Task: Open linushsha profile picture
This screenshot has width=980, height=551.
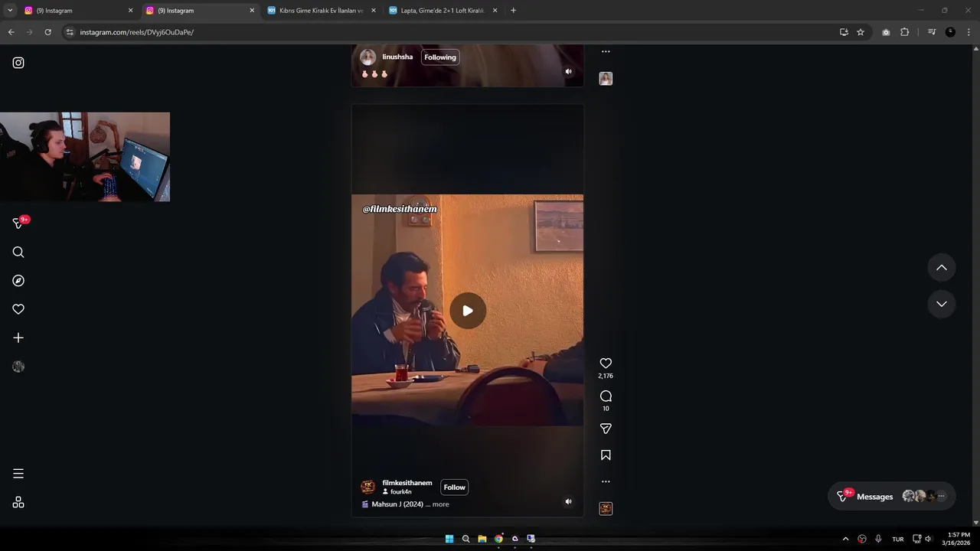Action: pos(368,57)
